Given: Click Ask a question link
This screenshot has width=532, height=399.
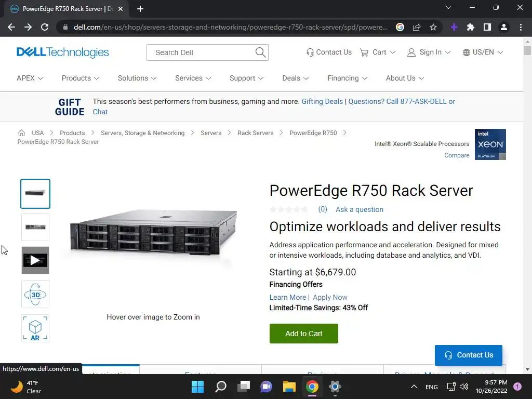Looking at the screenshot, I should click(360, 210).
